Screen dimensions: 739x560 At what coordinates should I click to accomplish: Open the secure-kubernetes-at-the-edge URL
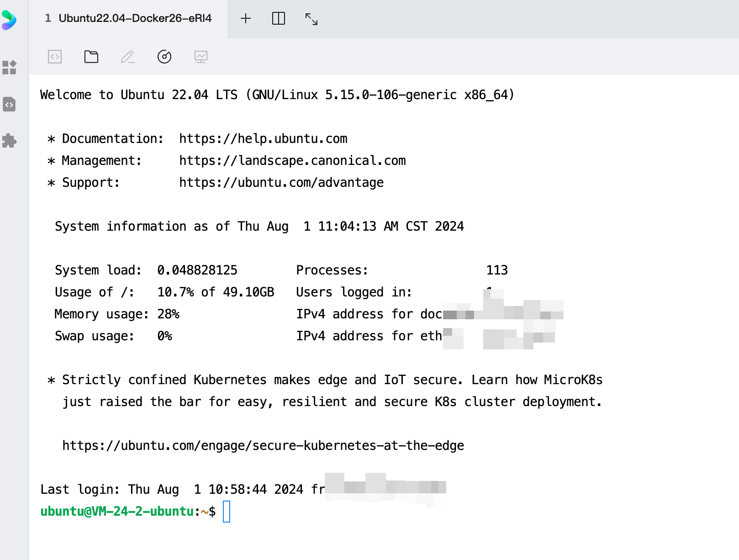(x=263, y=445)
